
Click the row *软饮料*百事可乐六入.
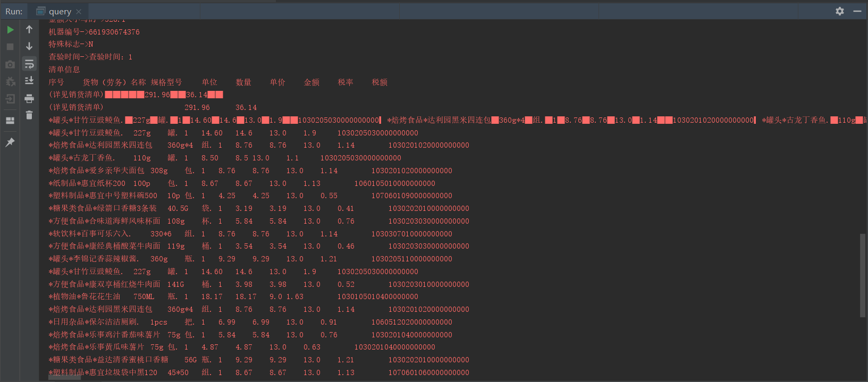coord(250,234)
